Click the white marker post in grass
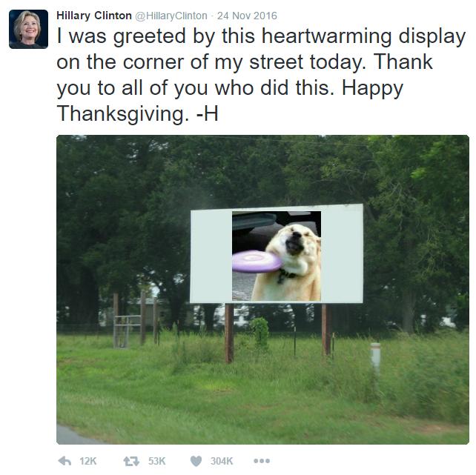This screenshot has width=476, height=475. 375,357
